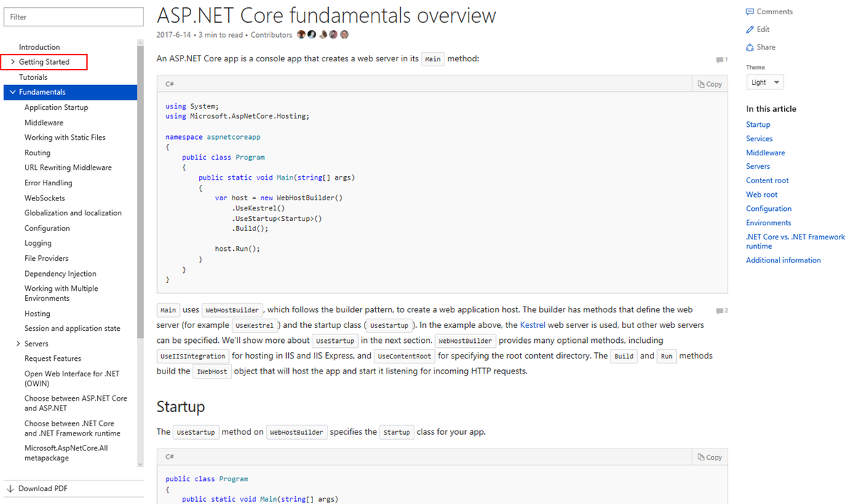
Task: Open Introduction in the sidebar
Action: click(39, 47)
